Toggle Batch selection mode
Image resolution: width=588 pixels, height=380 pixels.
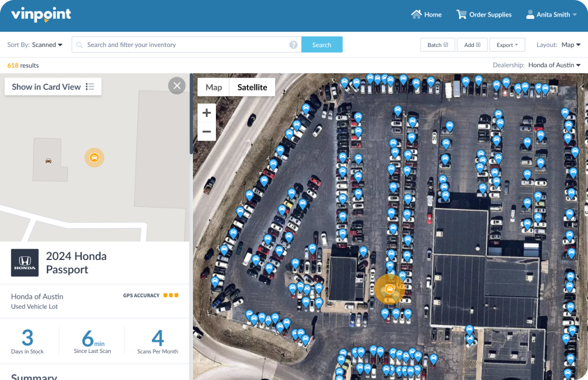click(x=437, y=45)
